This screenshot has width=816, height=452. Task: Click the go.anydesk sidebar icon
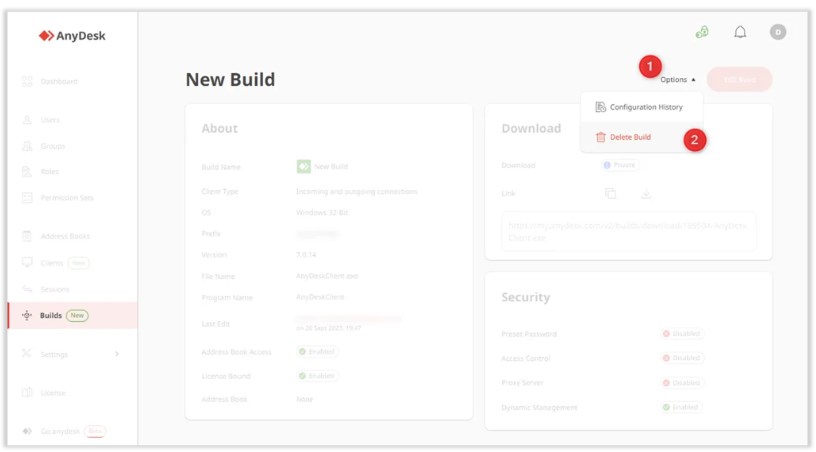click(27, 431)
